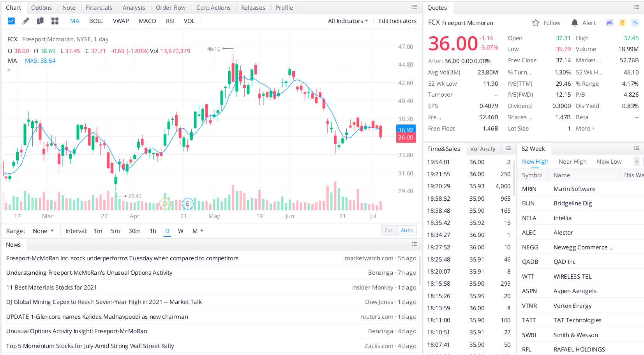Toggle the VWAP indicator

click(121, 21)
